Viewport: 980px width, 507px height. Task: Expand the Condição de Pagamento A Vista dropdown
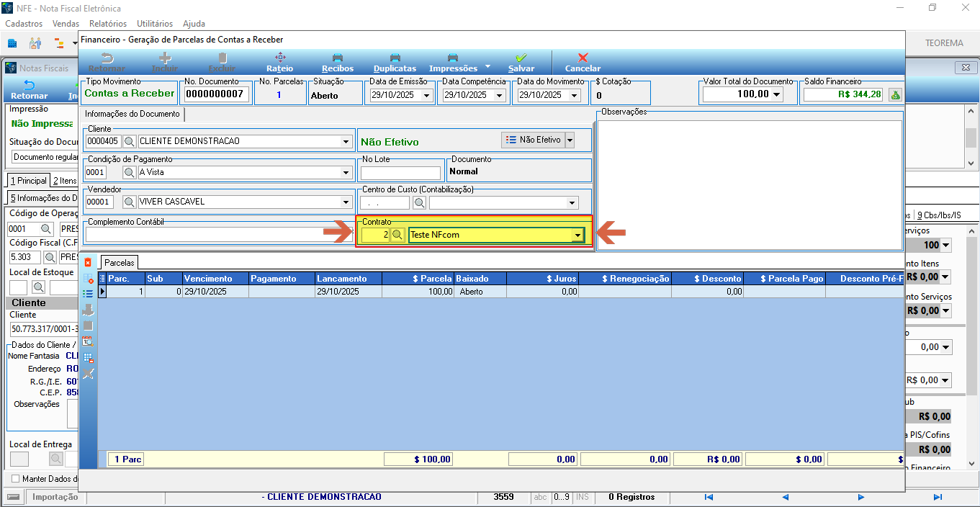point(346,172)
